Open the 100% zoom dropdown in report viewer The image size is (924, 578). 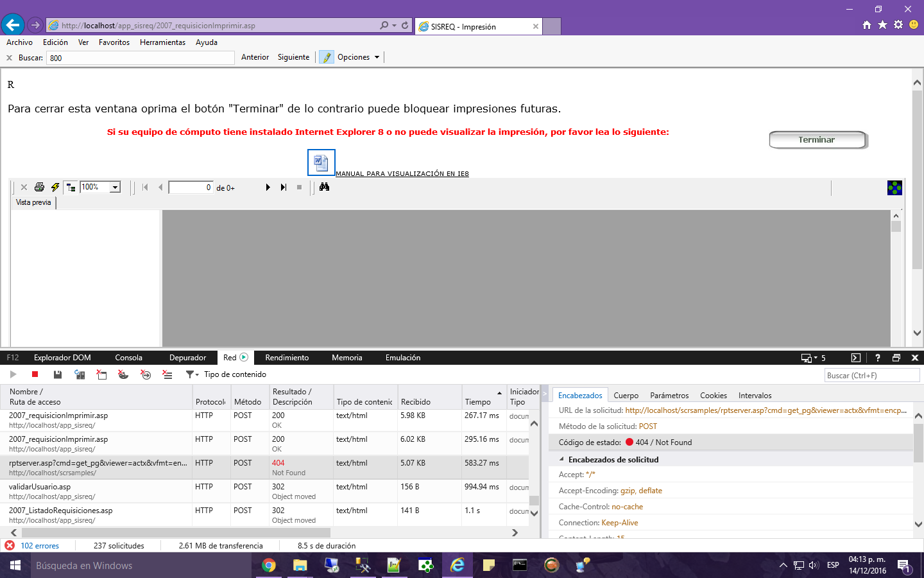[x=116, y=187]
